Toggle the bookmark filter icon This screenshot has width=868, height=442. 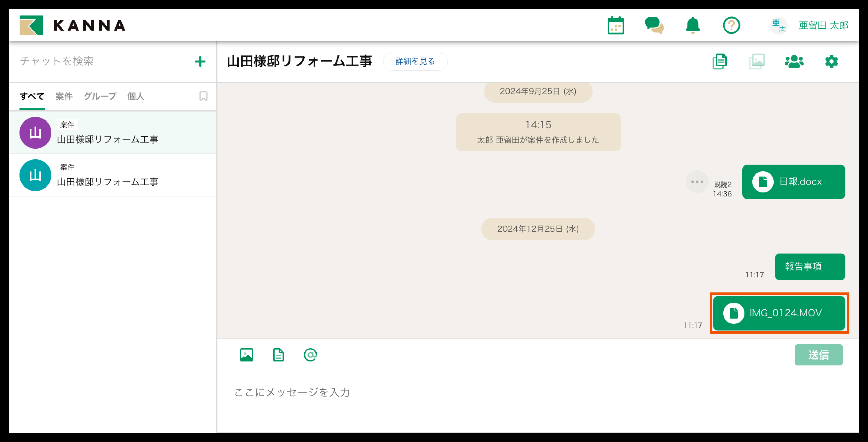(x=203, y=97)
